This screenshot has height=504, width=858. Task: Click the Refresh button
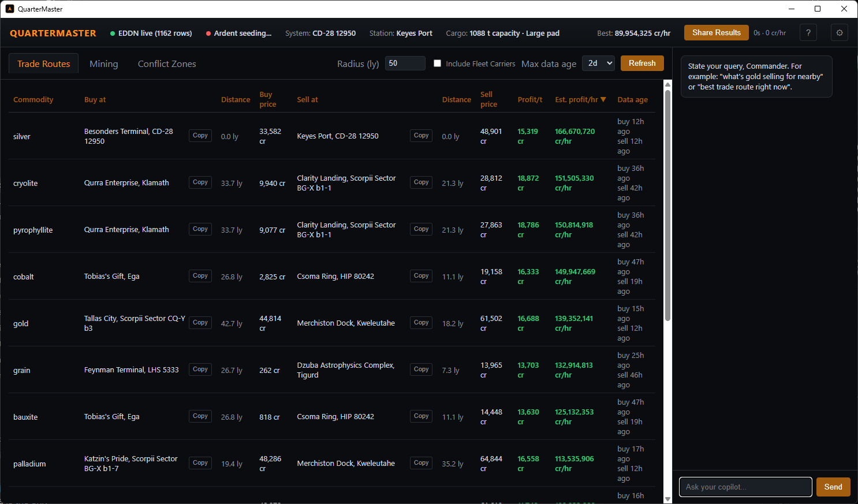click(642, 63)
